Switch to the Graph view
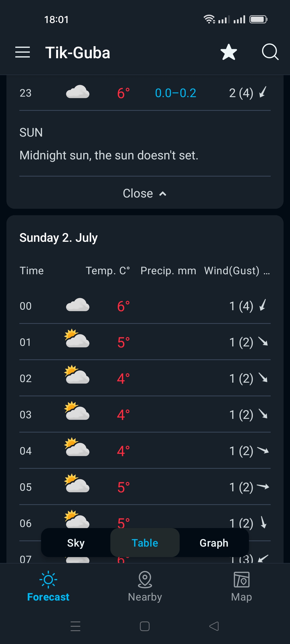Screen dimensions: 290x644 coord(214,543)
